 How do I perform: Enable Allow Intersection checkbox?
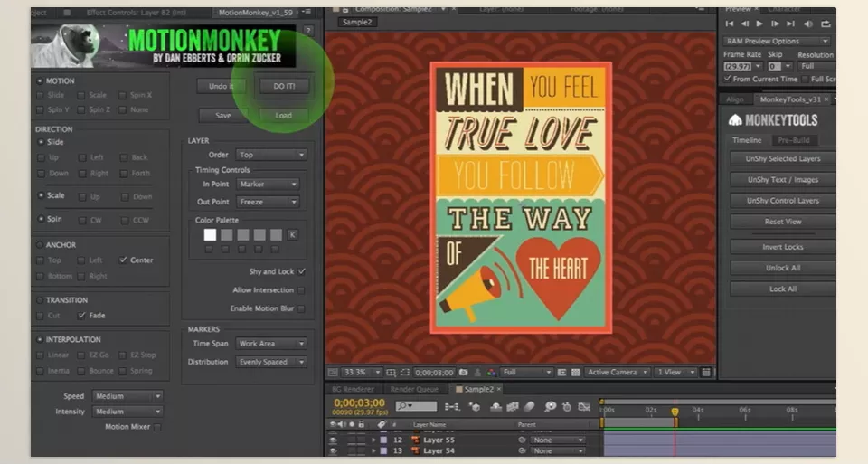301,290
